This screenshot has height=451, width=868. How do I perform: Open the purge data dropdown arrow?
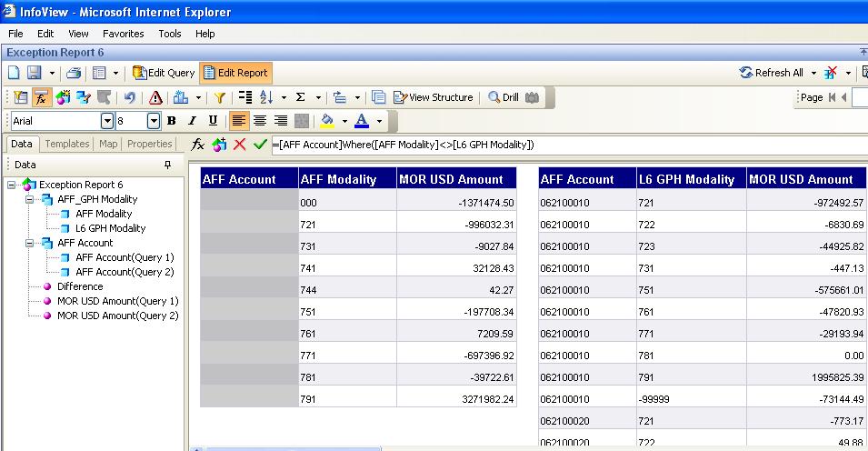click(848, 73)
